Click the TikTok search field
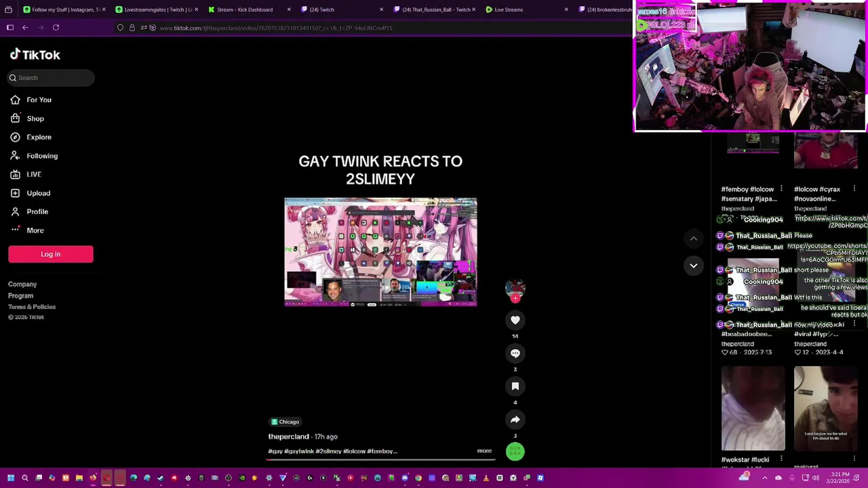 click(51, 78)
